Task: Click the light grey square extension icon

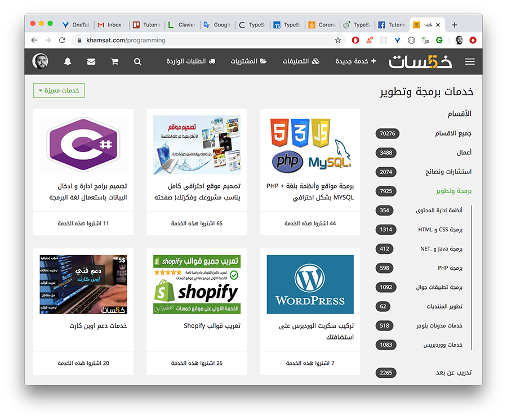Action: tap(383, 40)
